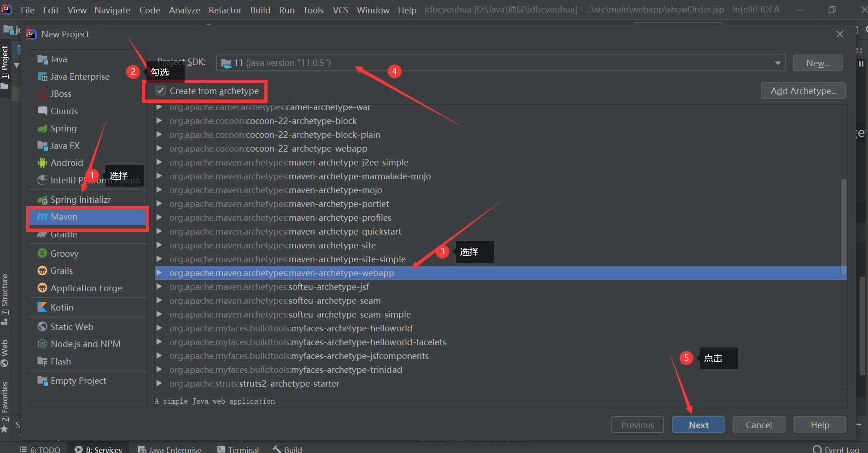Pick the JBoss project type icon
Screen dimensions: 868x453
42,94
